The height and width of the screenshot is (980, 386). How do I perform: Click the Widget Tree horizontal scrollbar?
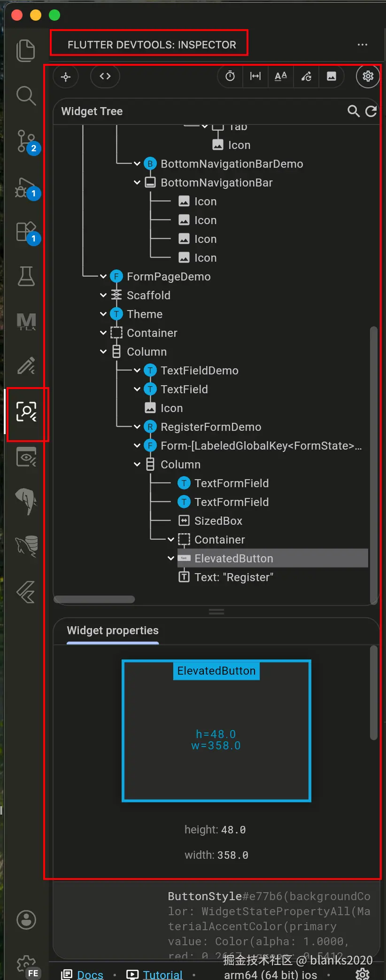94,599
